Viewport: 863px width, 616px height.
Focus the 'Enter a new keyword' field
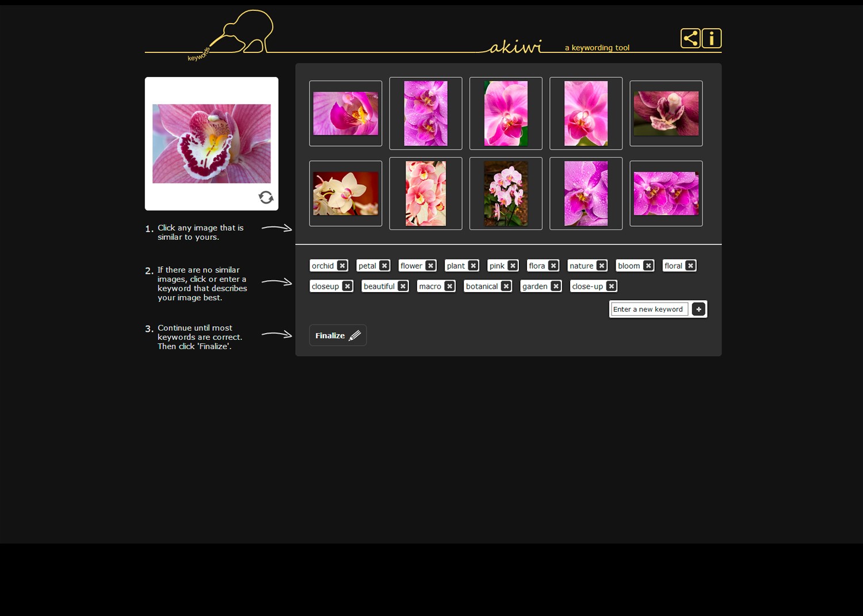click(648, 309)
